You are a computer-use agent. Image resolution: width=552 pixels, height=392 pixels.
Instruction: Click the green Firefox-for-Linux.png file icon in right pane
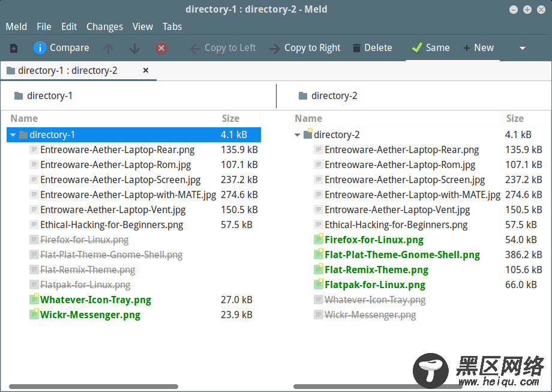pyautogui.click(x=319, y=239)
